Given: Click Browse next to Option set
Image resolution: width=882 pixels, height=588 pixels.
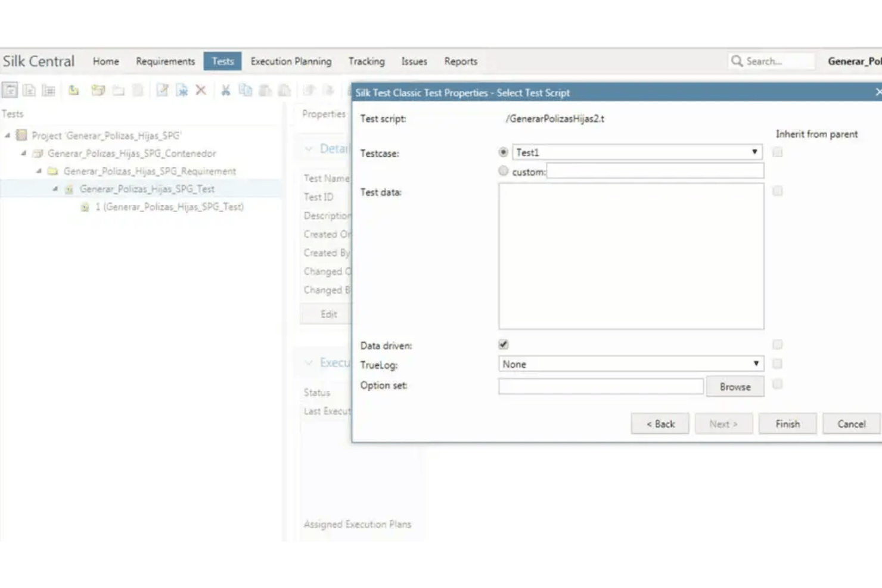Looking at the screenshot, I should 735,387.
